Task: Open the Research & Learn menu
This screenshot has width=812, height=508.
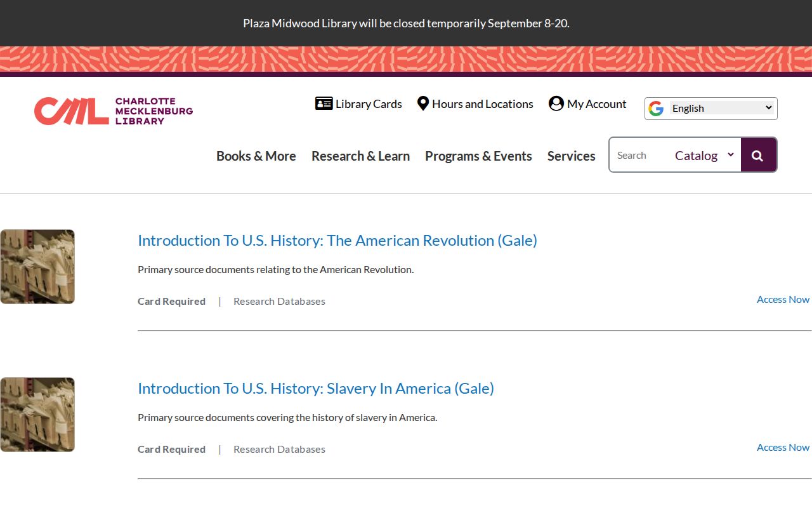Action: tap(360, 156)
